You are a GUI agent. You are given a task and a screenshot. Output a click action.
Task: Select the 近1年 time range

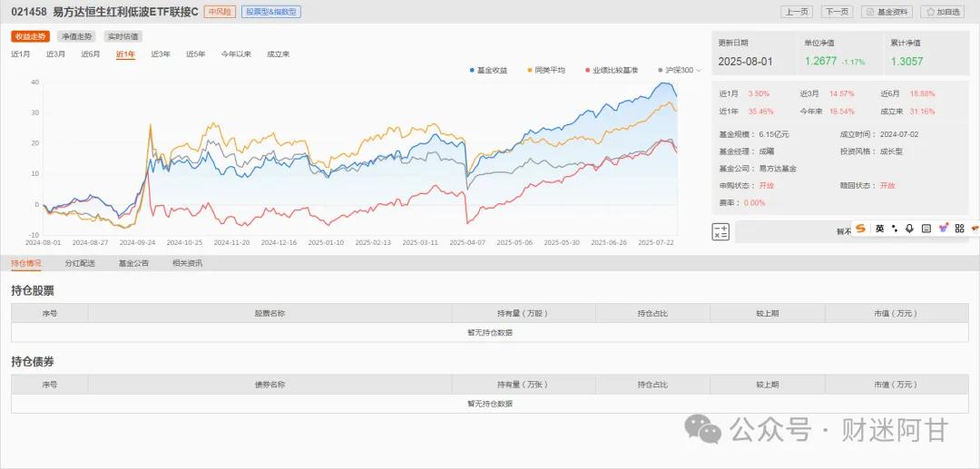tap(125, 54)
